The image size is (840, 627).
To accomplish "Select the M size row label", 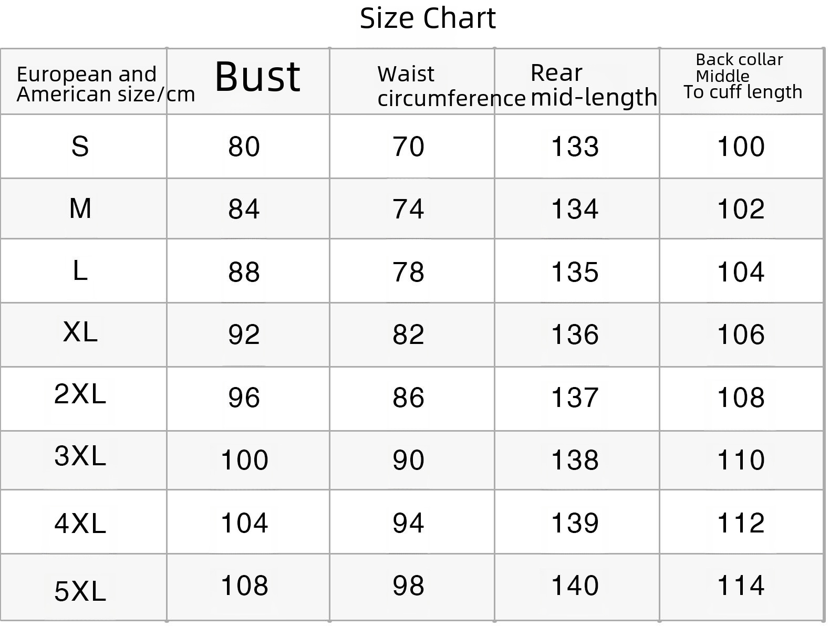I will point(80,208).
